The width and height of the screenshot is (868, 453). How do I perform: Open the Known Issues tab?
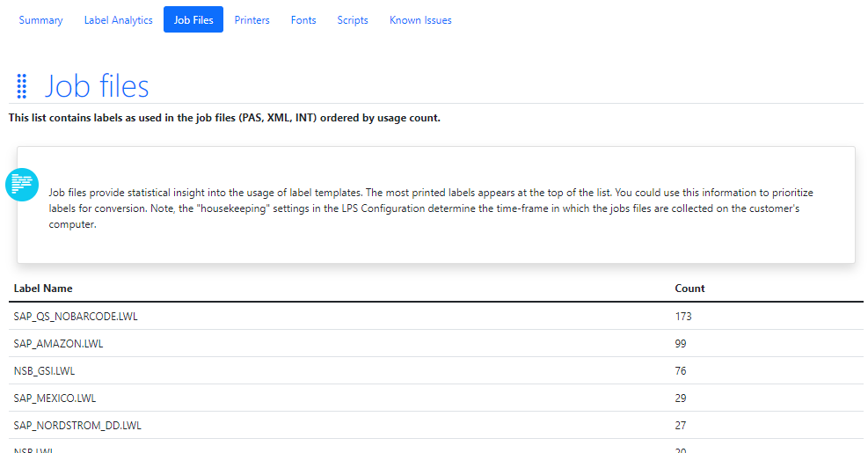pos(420,20)
